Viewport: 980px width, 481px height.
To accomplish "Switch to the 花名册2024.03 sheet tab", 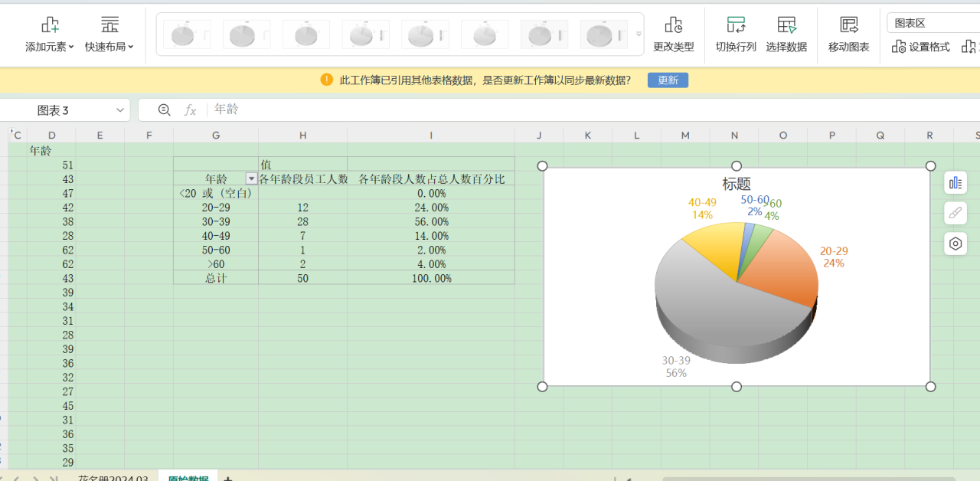I will pos(113,478).
